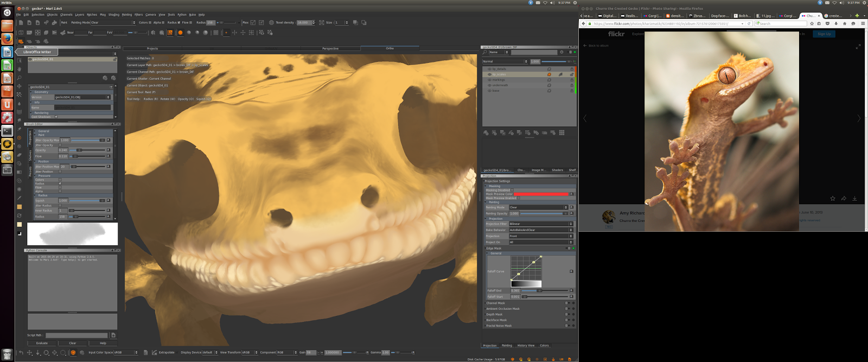Open the Input Color Space sRGB dropdown

[126, 352]
